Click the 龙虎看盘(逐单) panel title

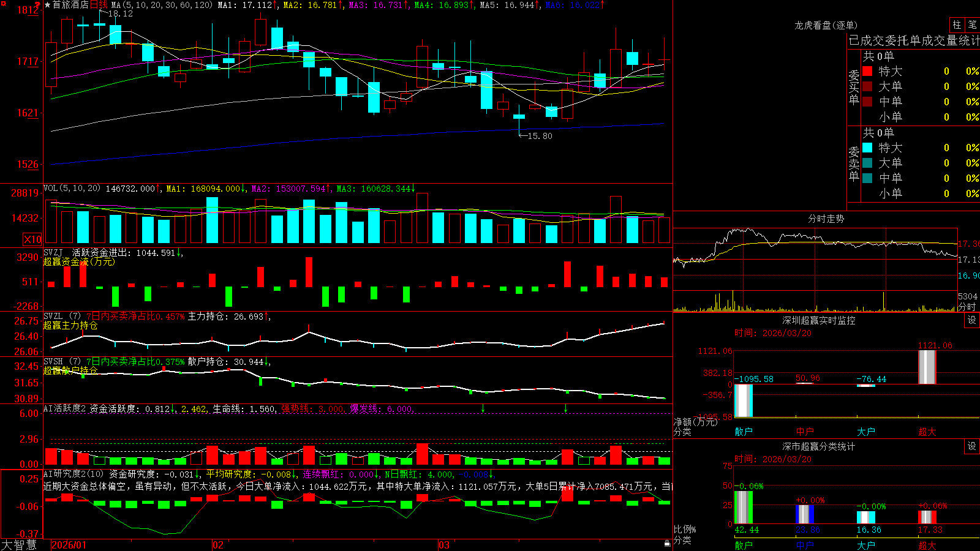tap(826, 25)
